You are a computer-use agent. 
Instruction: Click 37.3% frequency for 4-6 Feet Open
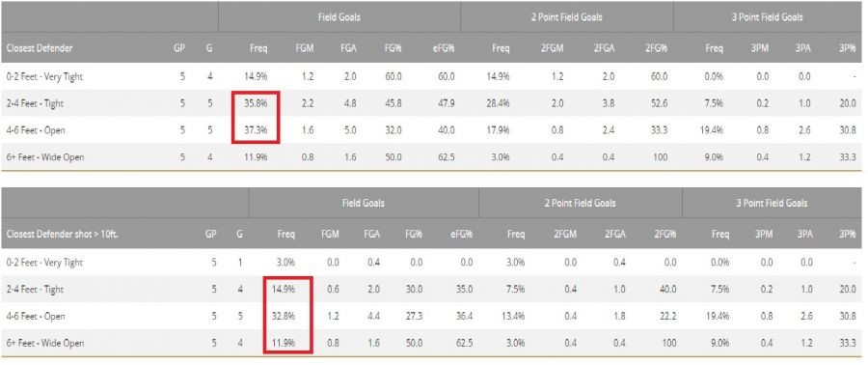257,130
